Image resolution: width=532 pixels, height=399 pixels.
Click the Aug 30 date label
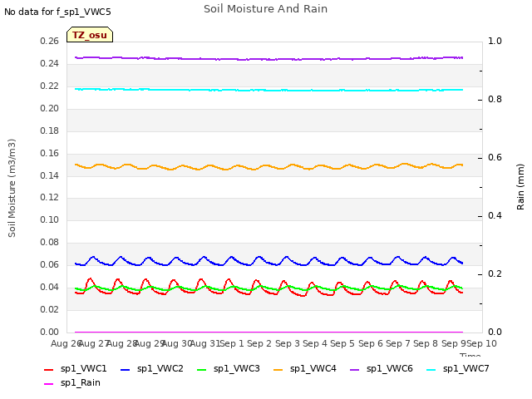(x=177, y=343)
